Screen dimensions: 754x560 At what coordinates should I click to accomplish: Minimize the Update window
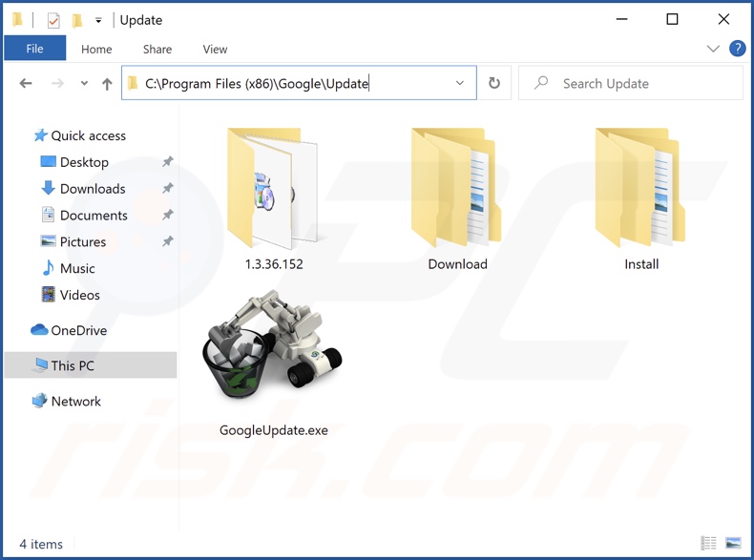(621, 19)
